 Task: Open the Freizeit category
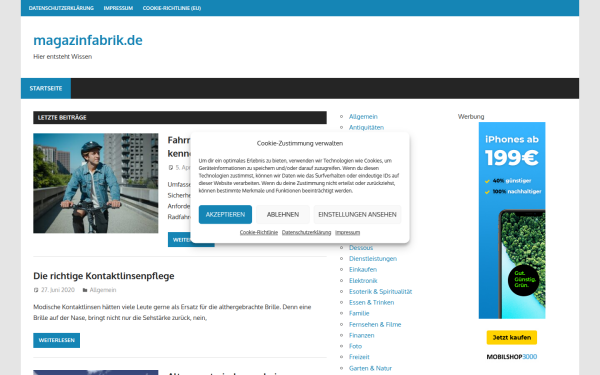click(x=359, y=357)
